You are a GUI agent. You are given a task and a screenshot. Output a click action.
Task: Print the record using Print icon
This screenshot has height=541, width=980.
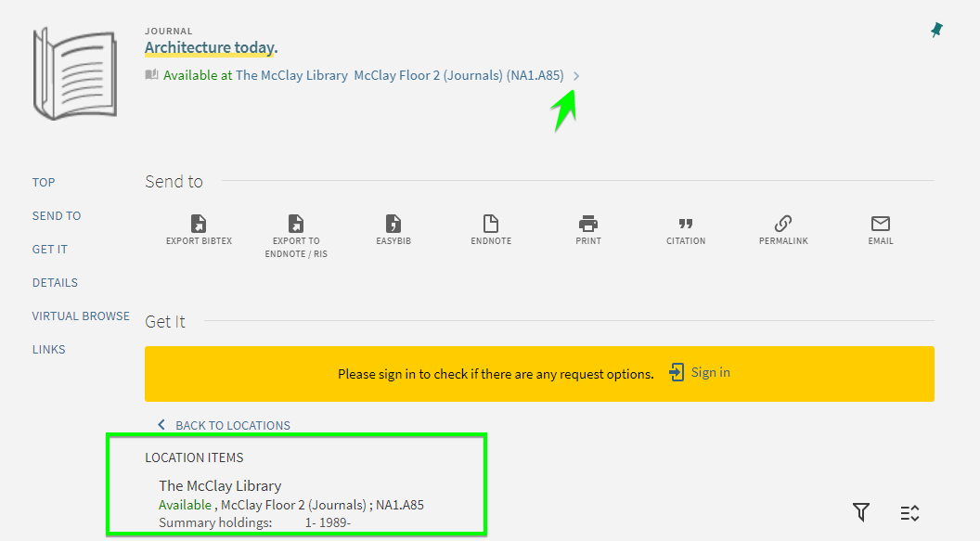588,224
